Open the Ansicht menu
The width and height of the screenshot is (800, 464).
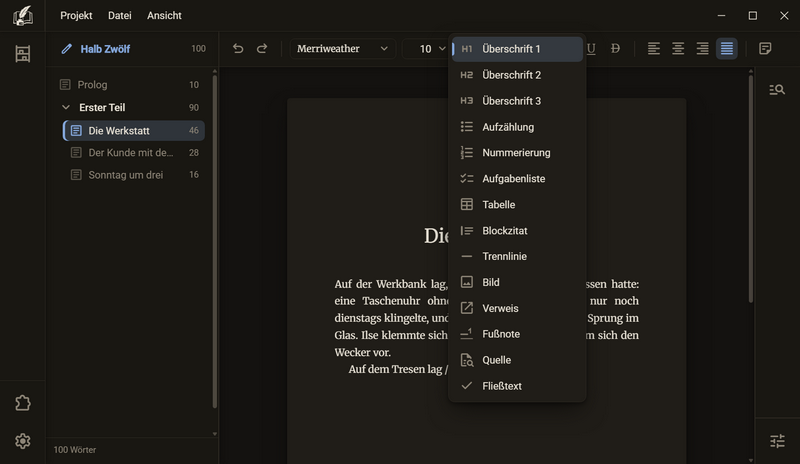click(x=164, y=16)
